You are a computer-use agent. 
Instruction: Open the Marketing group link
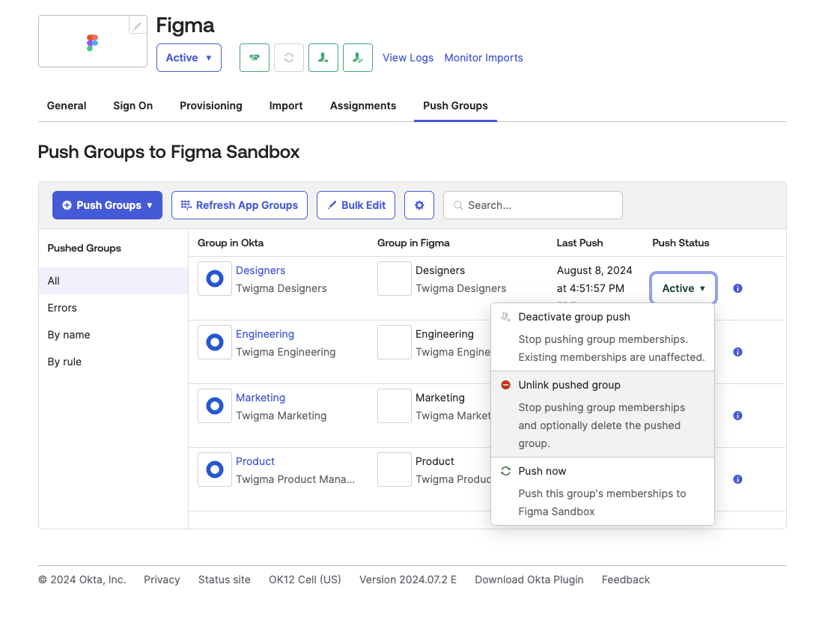[x=261, y=398]
